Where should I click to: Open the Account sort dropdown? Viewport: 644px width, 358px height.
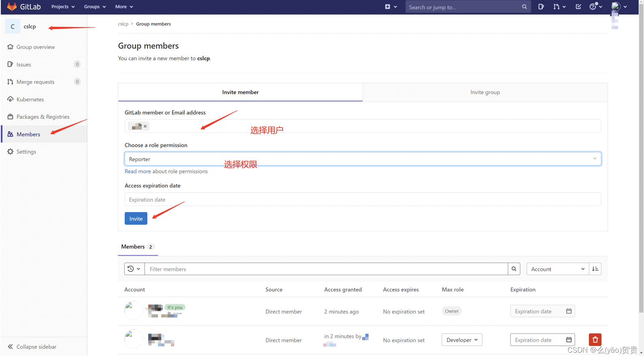point(558,269)
